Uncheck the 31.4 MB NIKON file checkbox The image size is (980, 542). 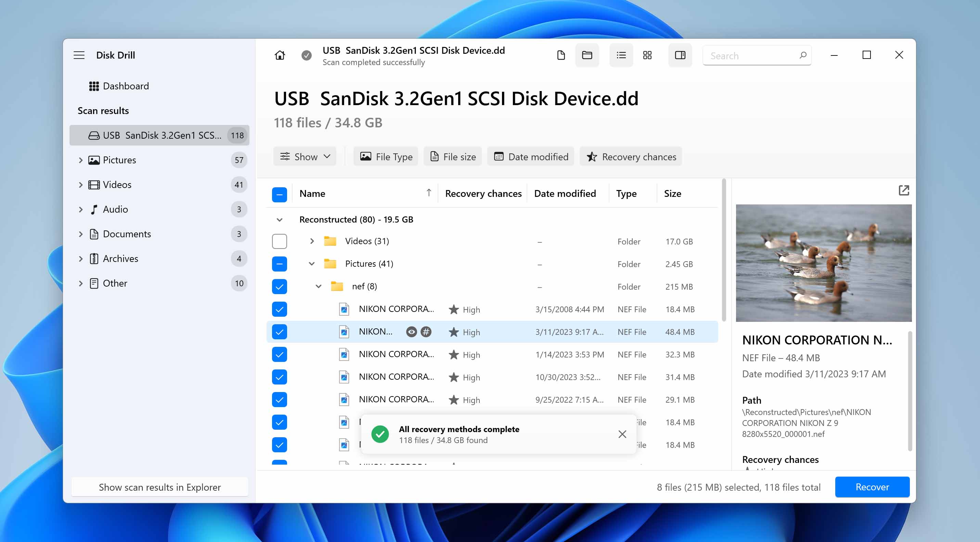[x=280, y=377]
